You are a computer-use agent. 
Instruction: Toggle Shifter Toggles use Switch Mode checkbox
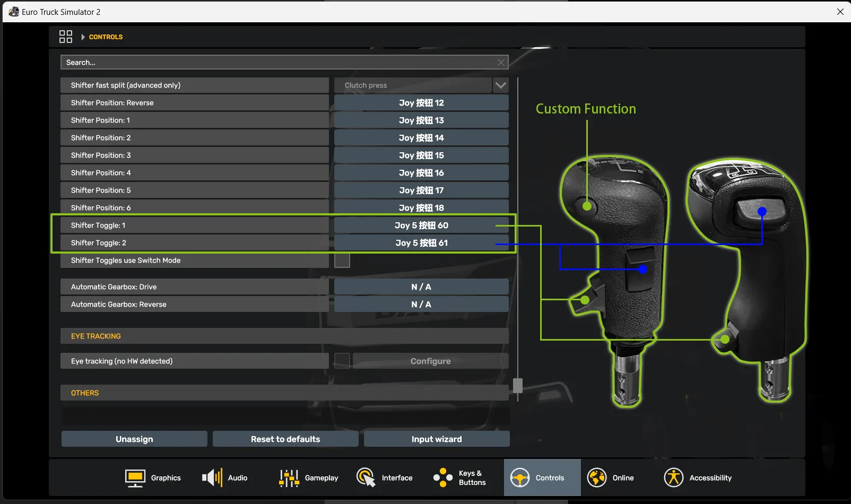click(342, 260)
